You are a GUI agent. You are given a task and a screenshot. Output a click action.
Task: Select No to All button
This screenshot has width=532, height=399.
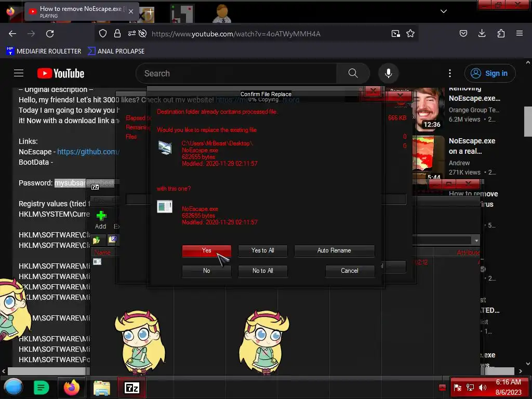[x=262, y=271]
